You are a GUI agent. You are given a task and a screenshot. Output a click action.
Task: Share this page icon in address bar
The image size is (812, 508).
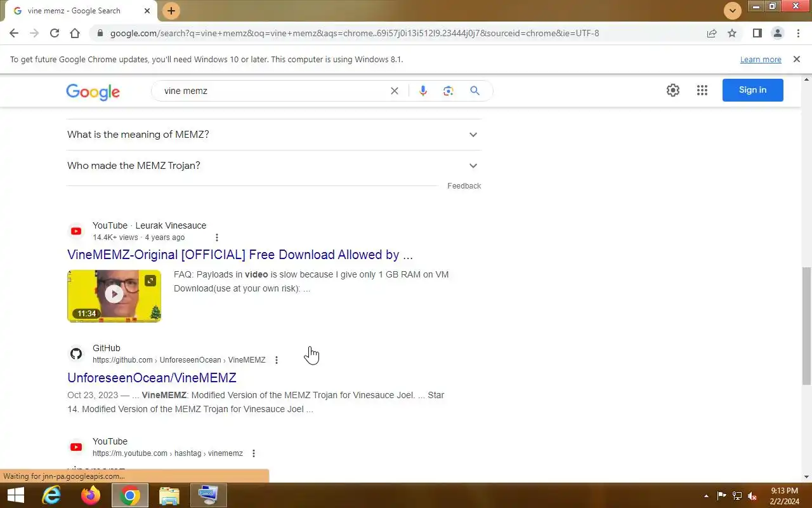pyautogui.click(x=712, y=33)
